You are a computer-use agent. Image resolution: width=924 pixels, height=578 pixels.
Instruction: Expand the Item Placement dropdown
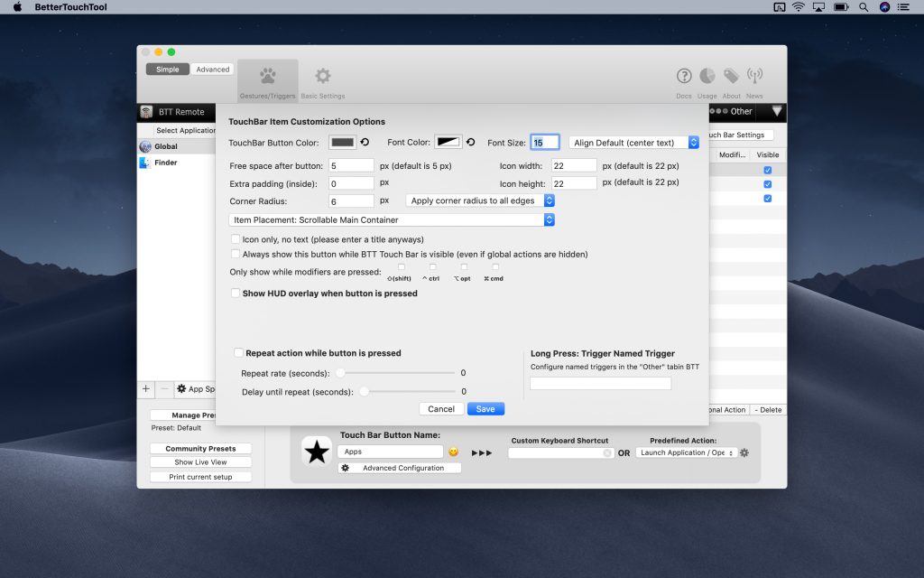point(392,220)
